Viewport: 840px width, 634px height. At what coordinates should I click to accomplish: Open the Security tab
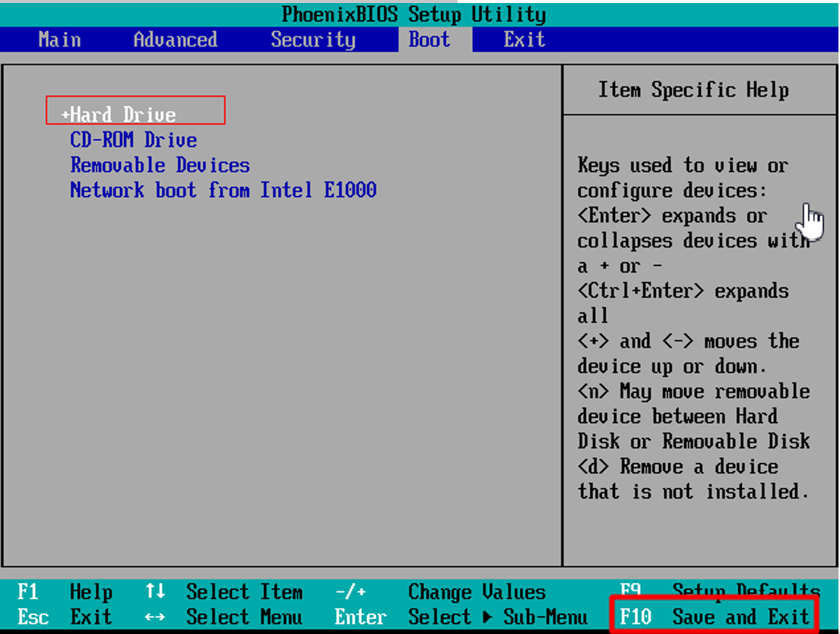[313, 40]
